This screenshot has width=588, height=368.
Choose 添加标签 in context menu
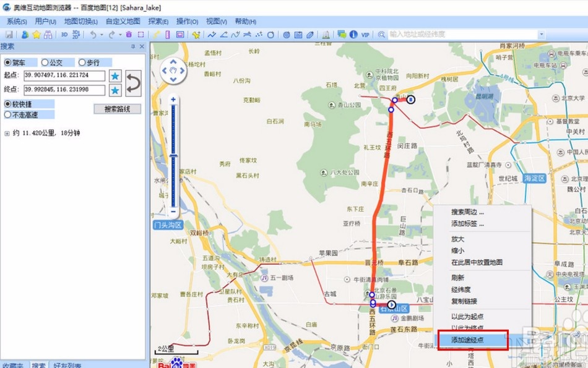pyautogui.click(x=482, y=224)
